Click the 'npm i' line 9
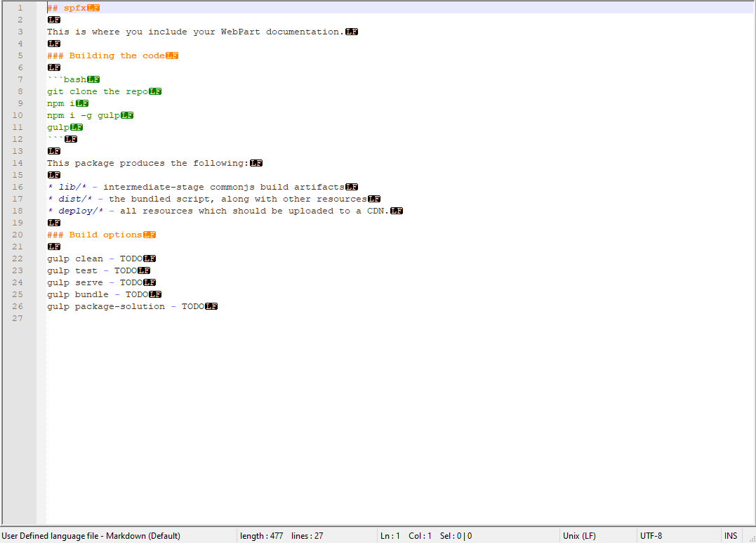The image size is (756, 543). [61, 103]
